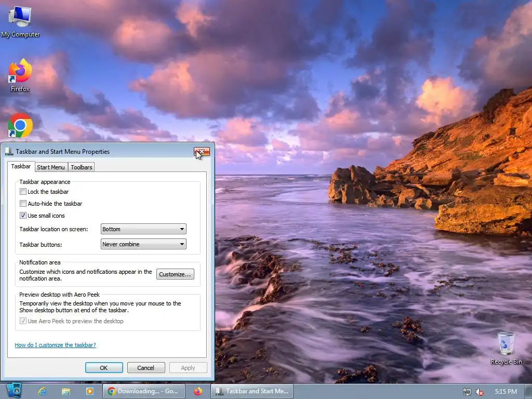Open Taskbar location on screen dropdown
Image resolution: width=532 pixels, height=399 pixels.
pos(143,229)
